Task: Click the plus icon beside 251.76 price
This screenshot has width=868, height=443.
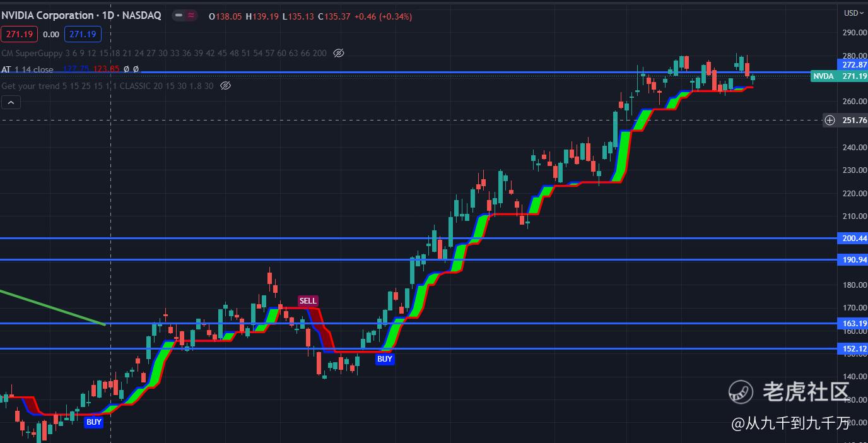Action: pos(830,120)
